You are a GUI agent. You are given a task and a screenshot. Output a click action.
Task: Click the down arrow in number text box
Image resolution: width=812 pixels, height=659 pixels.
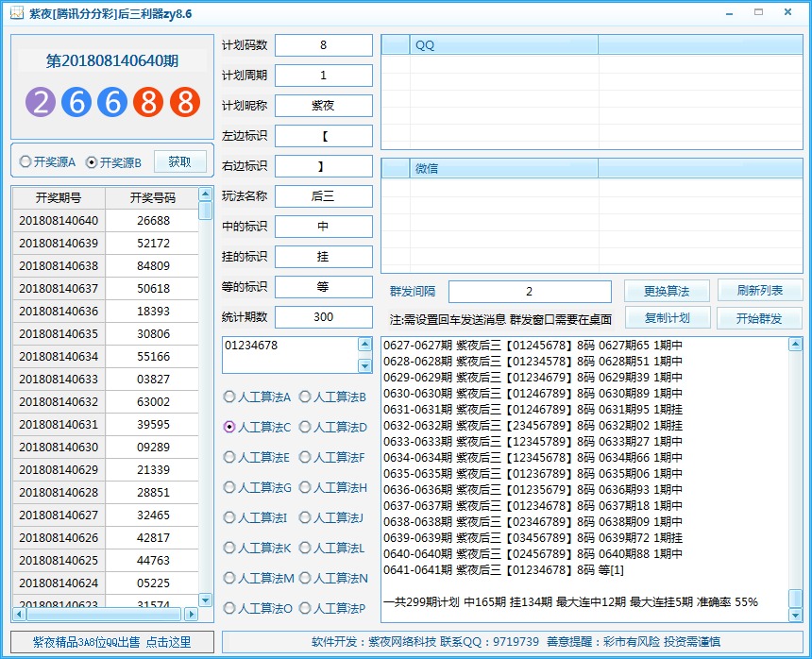tap(364, 365)
